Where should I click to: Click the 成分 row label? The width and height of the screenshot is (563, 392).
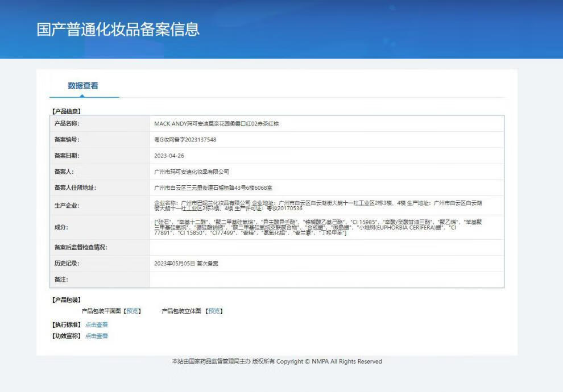click(61, 227)
